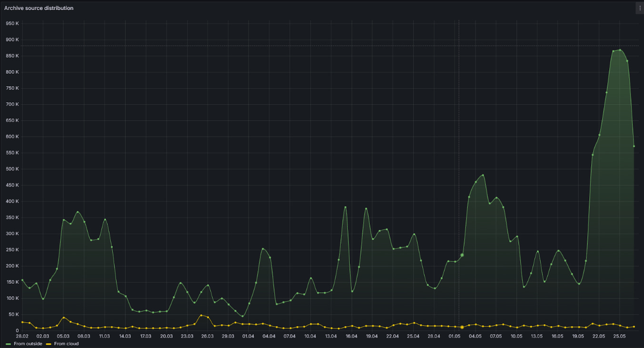Click the 25.05 date label

point(619,336)
